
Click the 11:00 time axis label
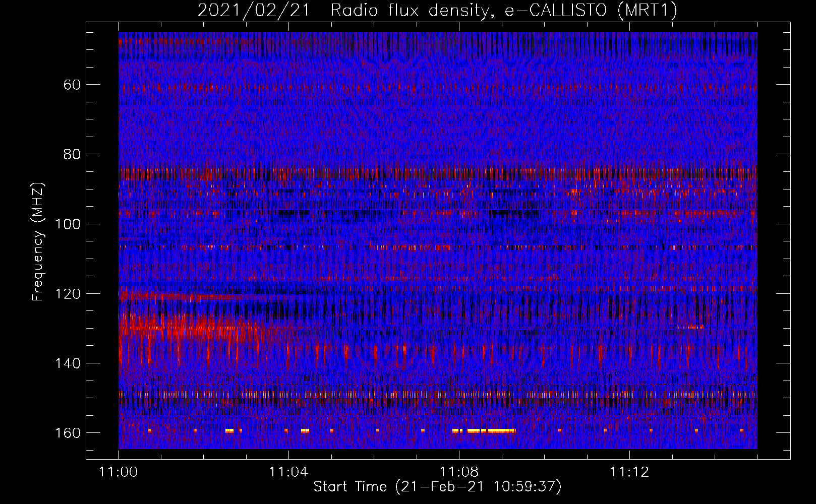click(x=119, y=472)
